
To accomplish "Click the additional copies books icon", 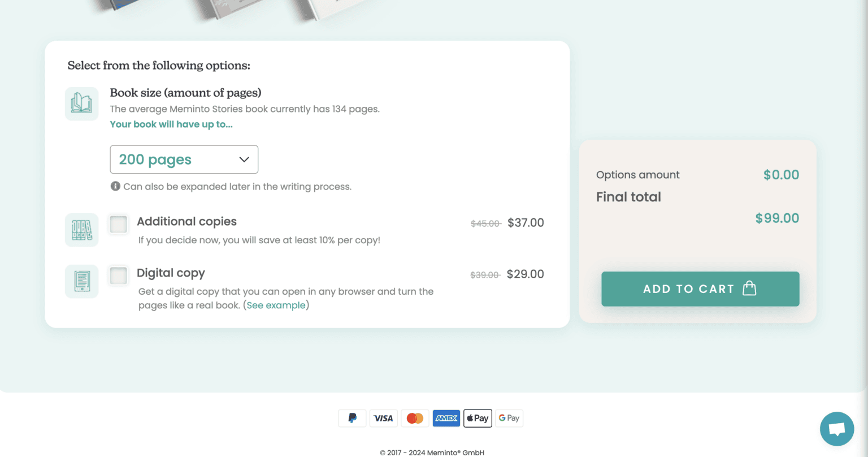I will tap(81, 230).
